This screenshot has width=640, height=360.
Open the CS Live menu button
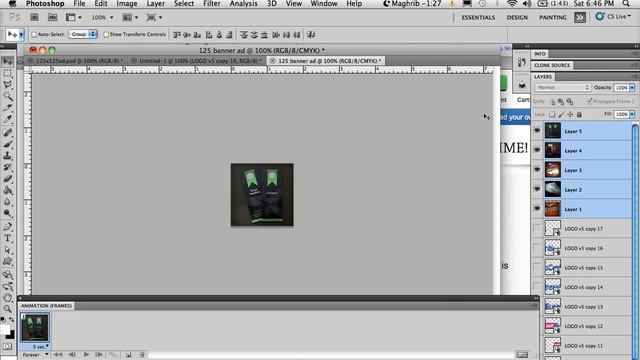pyautogui.click(x=614, y=17)
